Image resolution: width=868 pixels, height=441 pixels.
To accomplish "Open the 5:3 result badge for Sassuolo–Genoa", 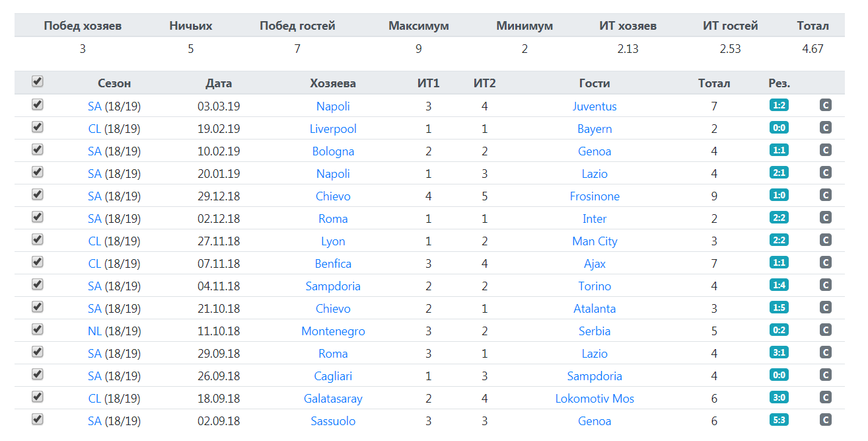I will pyautogui.click(x=779, y=420).
